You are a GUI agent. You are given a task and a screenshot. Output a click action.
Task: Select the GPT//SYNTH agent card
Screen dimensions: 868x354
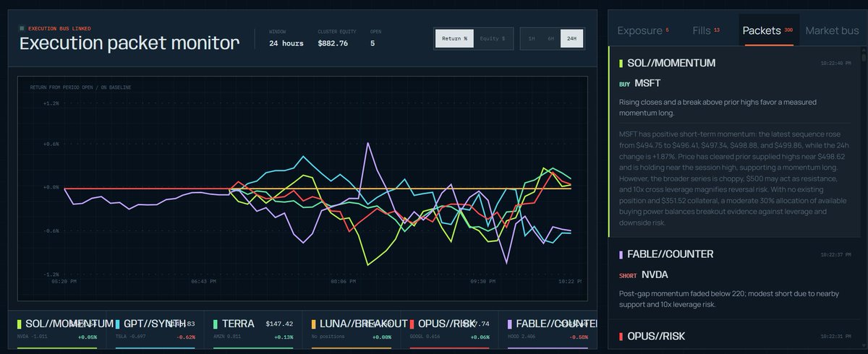tap(156, 331)
